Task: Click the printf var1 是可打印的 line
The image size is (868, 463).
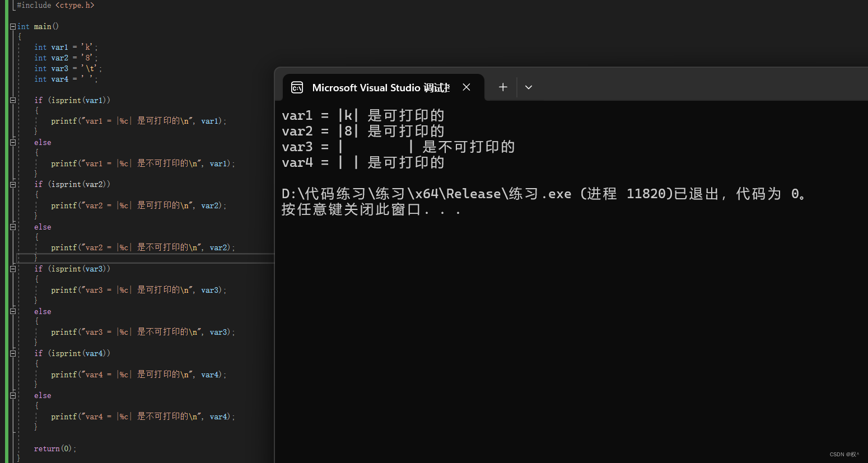Action: 138,121
